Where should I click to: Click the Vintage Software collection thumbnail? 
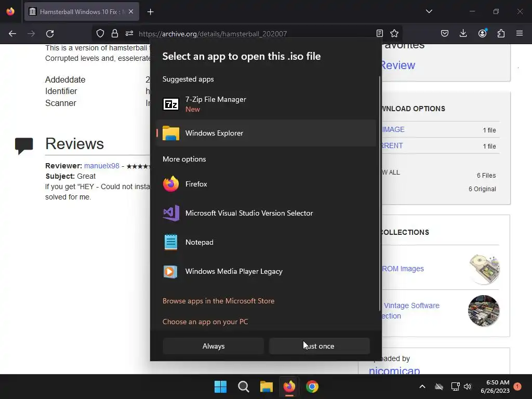(x=484, y=311)
